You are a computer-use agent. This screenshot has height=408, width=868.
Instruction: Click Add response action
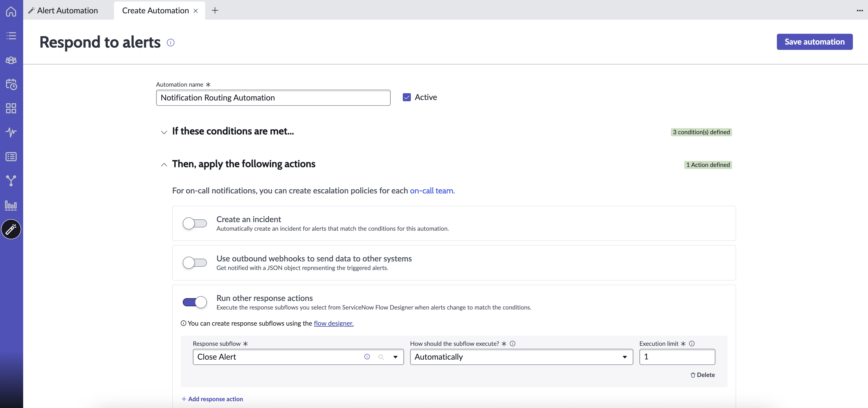pos(212,399)
